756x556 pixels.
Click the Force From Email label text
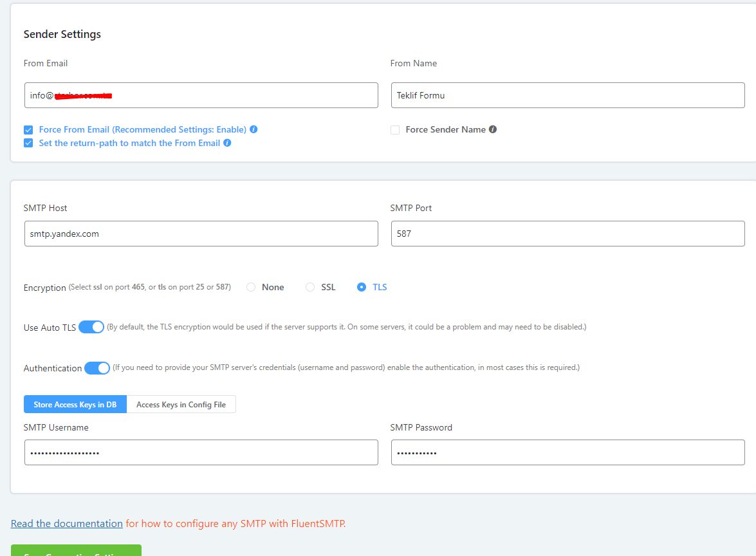pyautogui.click(x=143, y=129)
